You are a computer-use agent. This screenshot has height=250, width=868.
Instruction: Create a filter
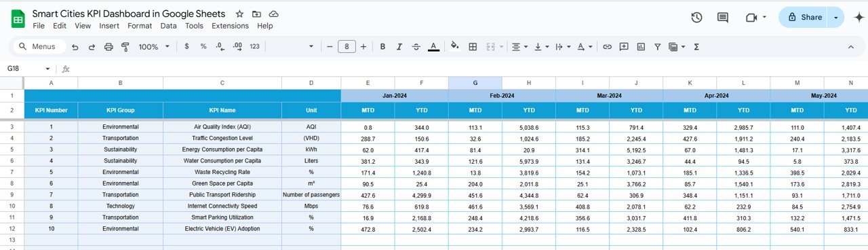pyautogui.click(x=657, y=47)
